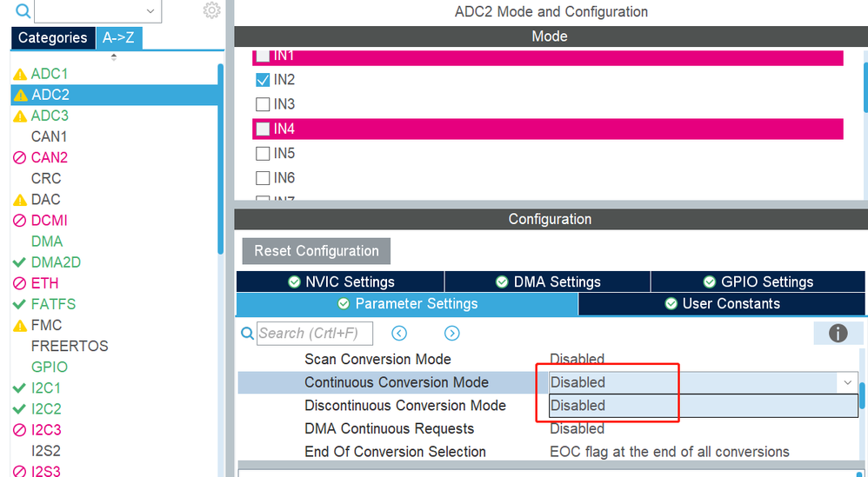This screenshot has height=477, width=868.
Task: Go to next search result arrow
Action: [x=451, y=334]
